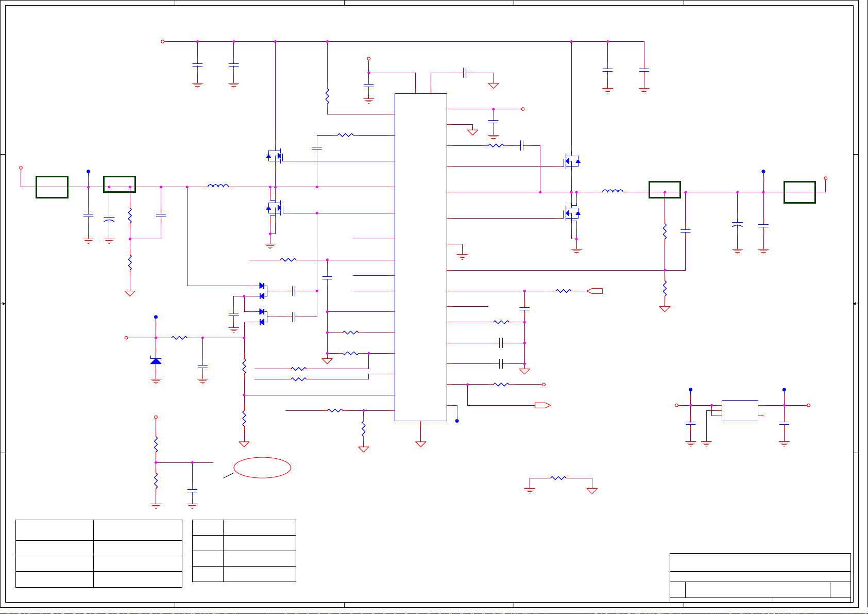Image resolution: width=868 pixels, height=614 pixels.
Task: Select the upper-right MOSFET symbol
Action: 572,161
